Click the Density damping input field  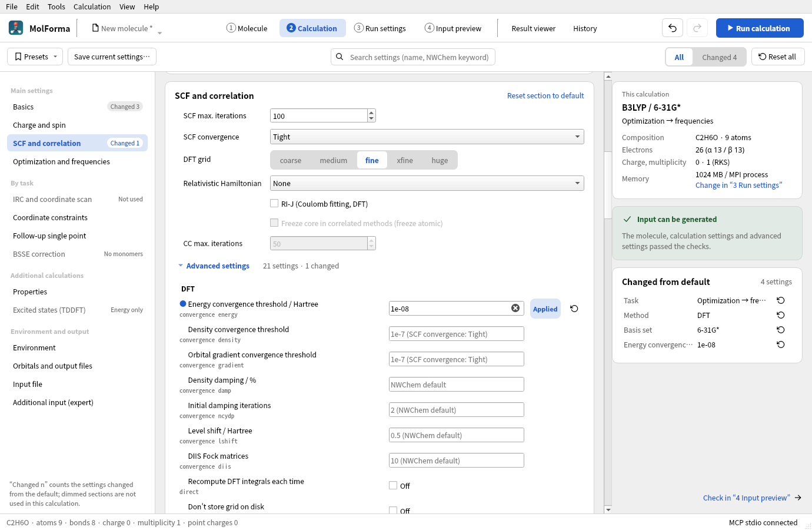point(457,385)
